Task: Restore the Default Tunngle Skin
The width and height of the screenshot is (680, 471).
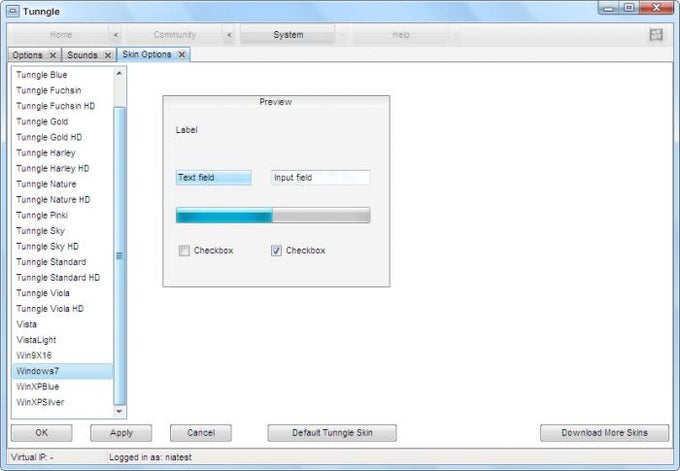Action: click(332, 433)
